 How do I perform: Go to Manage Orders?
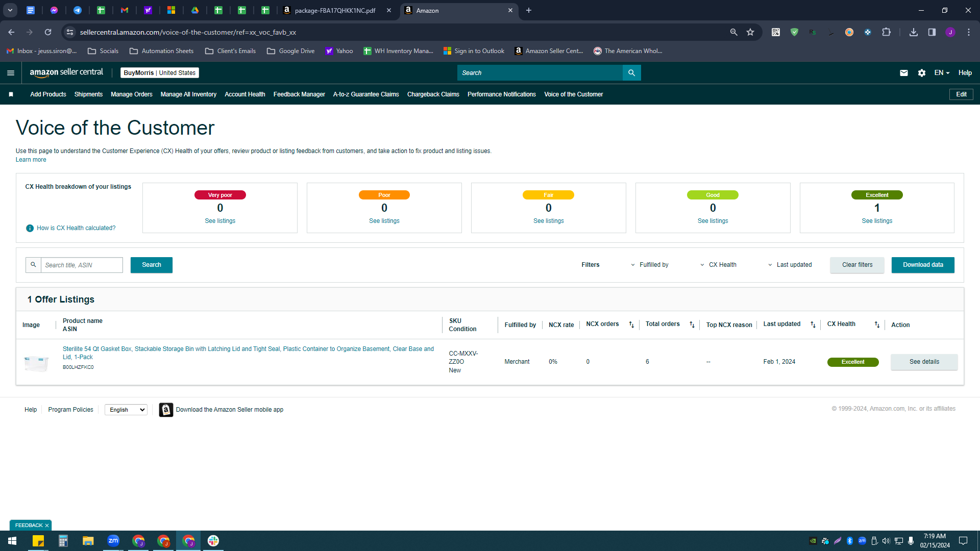(132, 94)
